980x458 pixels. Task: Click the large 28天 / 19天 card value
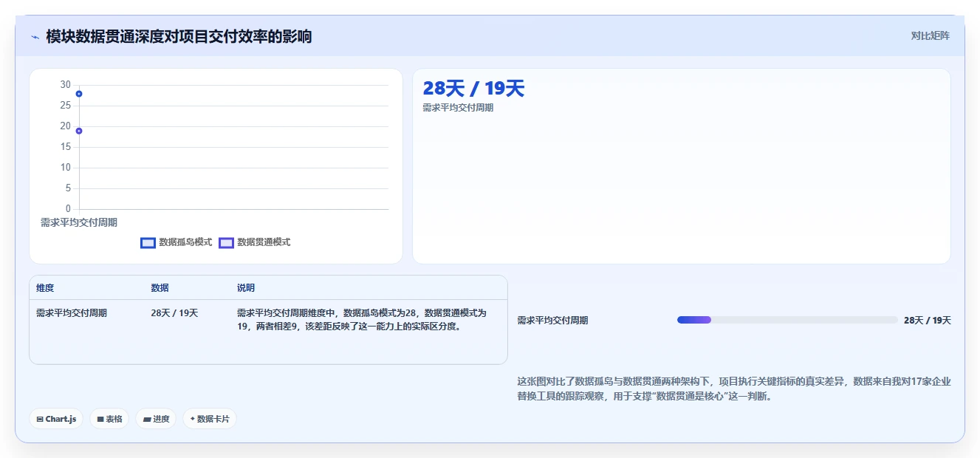tap(473, 89)
